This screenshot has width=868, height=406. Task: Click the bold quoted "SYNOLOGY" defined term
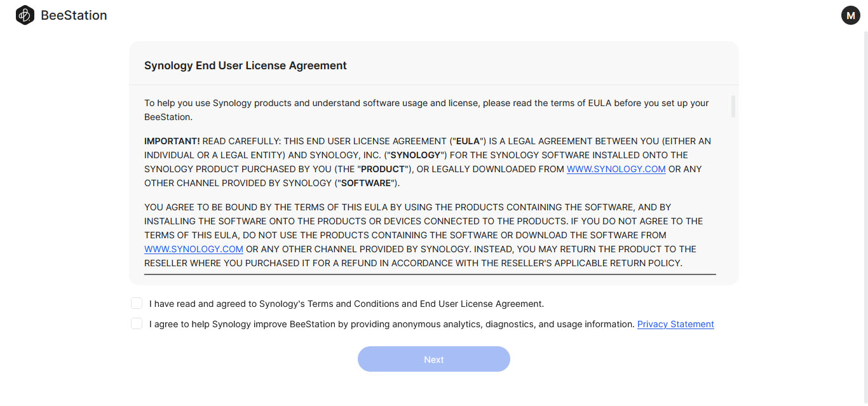(415, 155)
